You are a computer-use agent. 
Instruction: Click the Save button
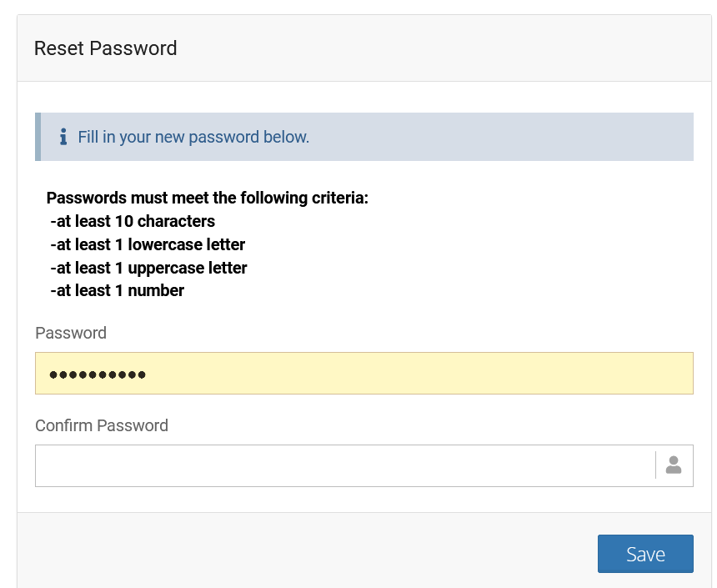pyautogui.click(x=644, y=554)
